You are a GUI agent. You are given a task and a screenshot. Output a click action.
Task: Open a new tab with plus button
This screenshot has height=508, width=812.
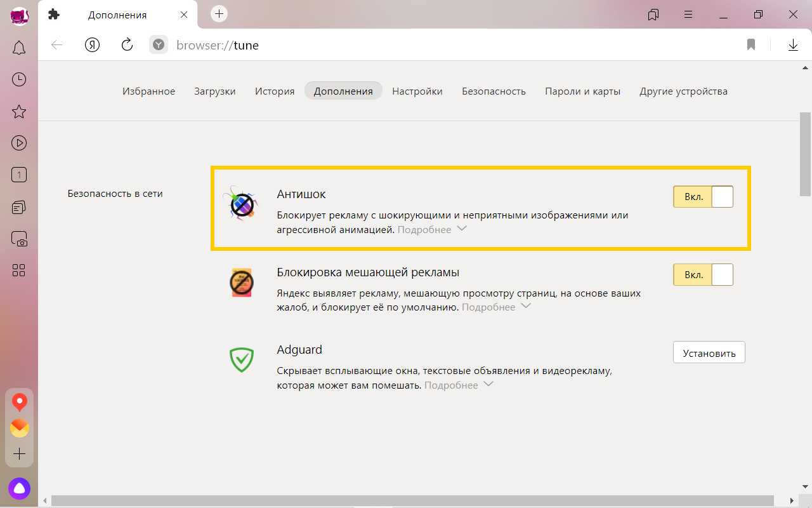click(x=219, y=14)
